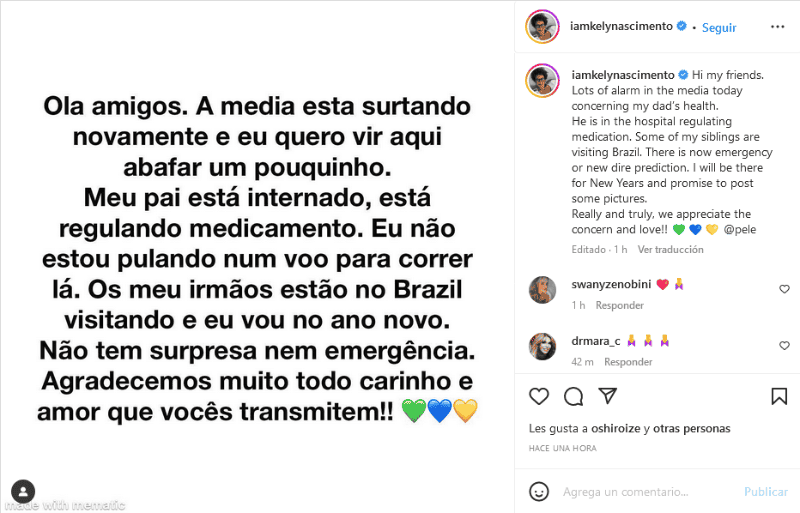Share the post via paper plane icon

click(607, 396)
